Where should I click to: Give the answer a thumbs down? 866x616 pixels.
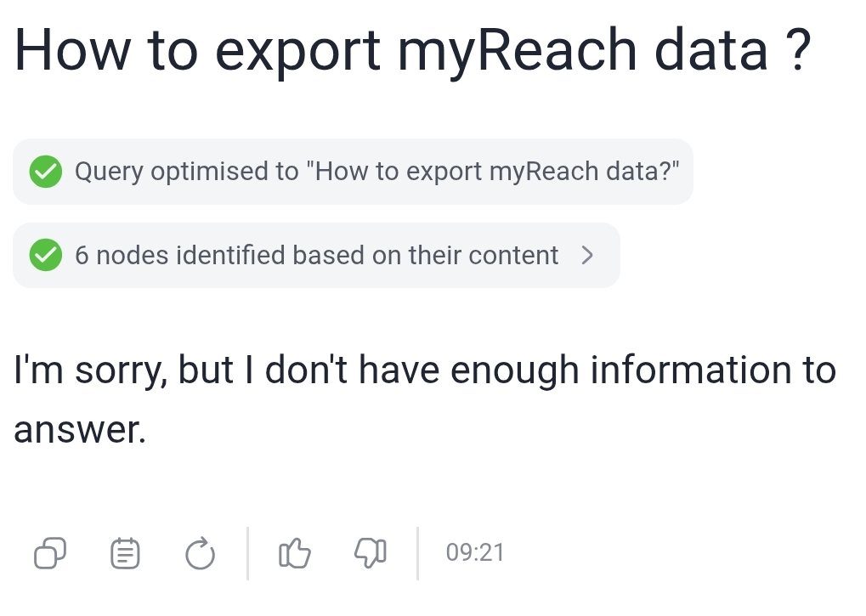[370, 553]
